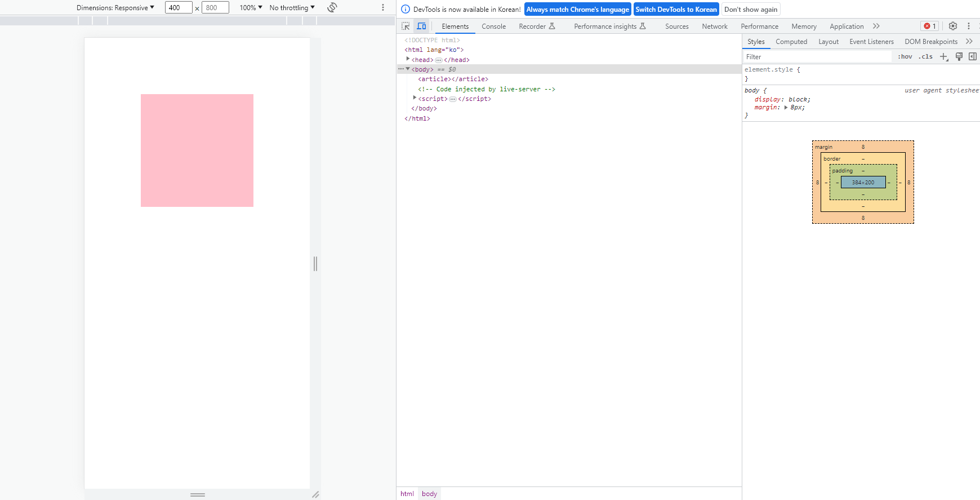Open device toolbar more options menu
Viewport: 980px width, 500px height.
(383, 7)
